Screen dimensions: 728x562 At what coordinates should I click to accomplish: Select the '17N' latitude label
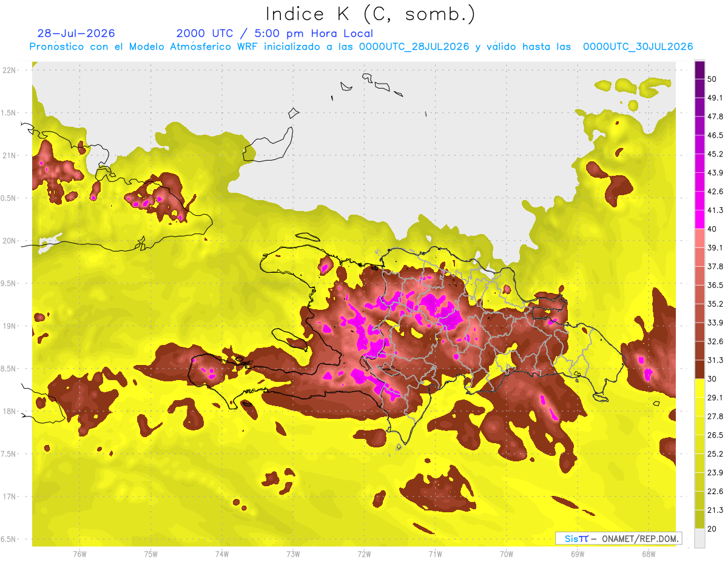point(10,497)
